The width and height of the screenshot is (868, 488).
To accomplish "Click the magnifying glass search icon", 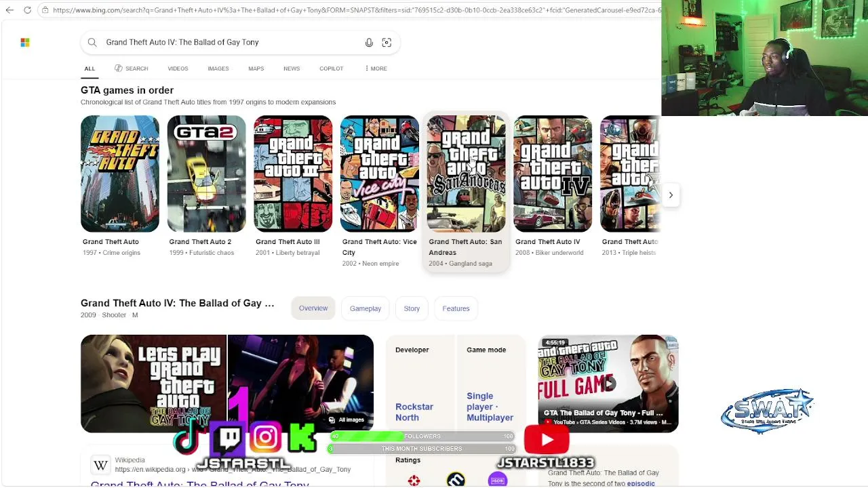I will (92, 43).
